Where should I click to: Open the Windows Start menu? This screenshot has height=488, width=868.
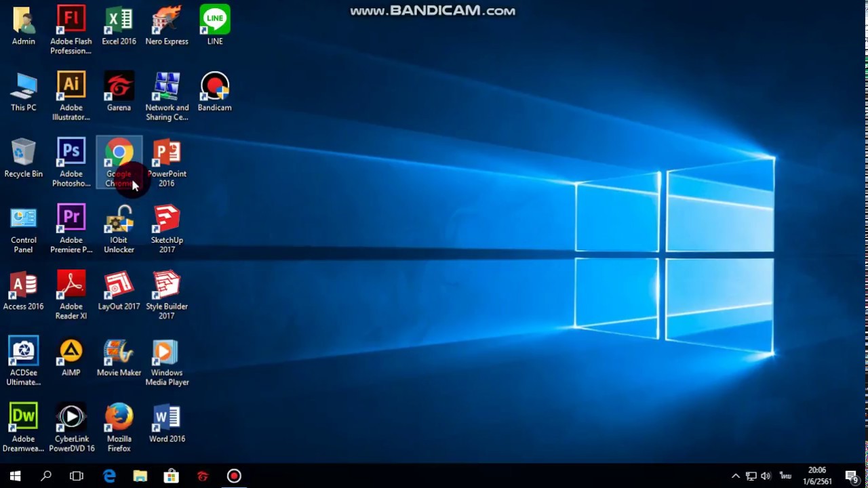[x=15, y=476]
